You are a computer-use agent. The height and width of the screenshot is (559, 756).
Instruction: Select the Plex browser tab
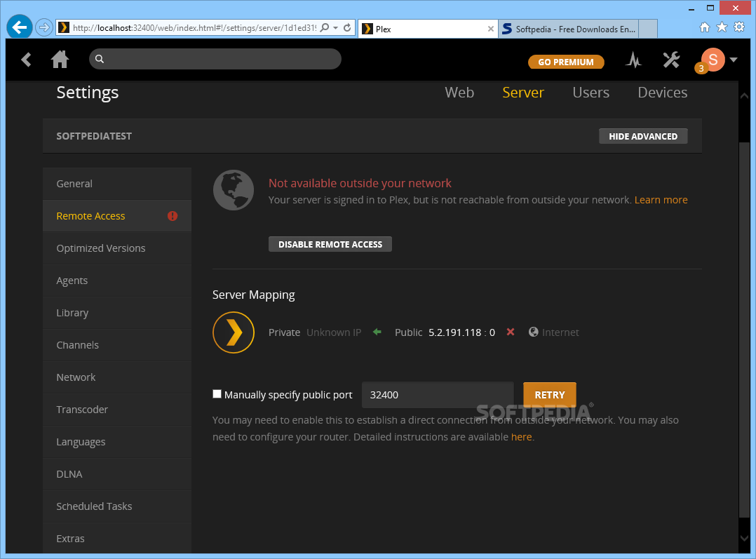coord(428,29)
